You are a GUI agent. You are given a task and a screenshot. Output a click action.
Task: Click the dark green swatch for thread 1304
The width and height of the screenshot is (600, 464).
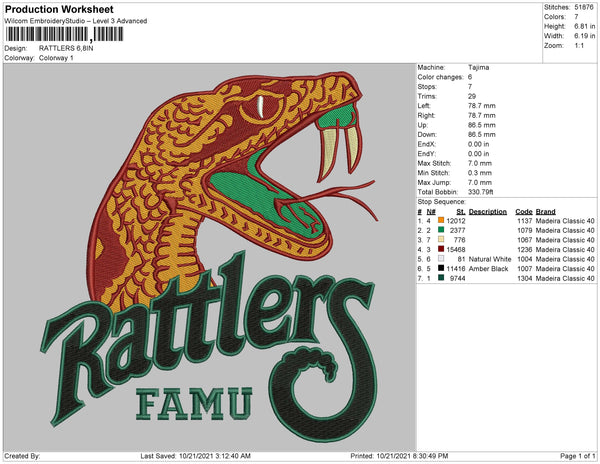[x=441, y=278]
